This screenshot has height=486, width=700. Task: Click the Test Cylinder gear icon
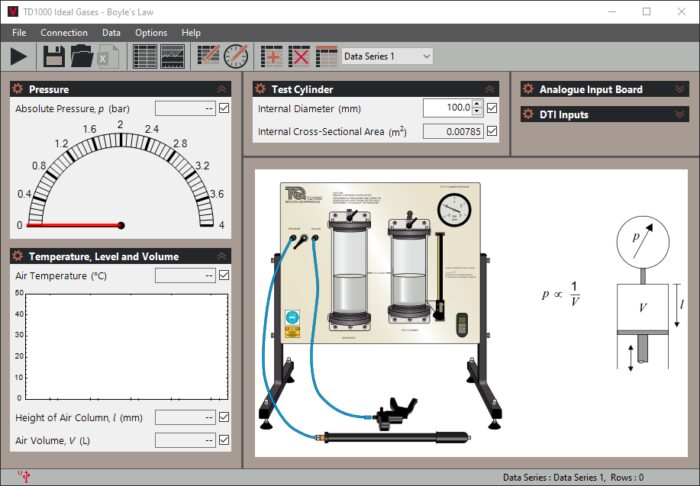pyautogui.click(x=260, y=89)
